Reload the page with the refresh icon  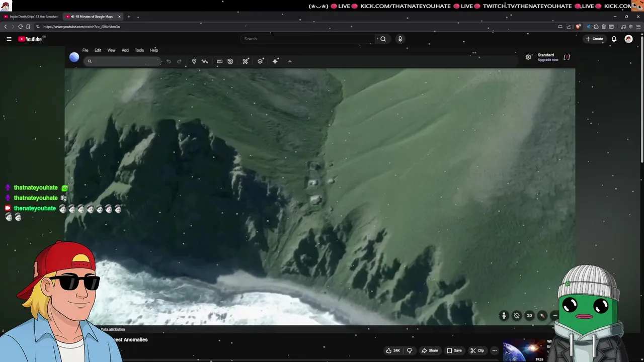pyautogui.click(x=20, y=27)
